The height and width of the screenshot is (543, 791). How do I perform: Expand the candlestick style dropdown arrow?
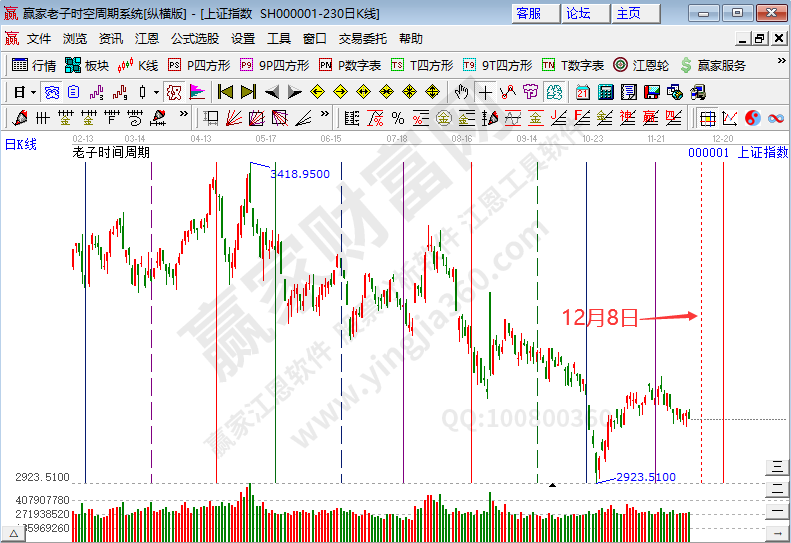(155, 92)
